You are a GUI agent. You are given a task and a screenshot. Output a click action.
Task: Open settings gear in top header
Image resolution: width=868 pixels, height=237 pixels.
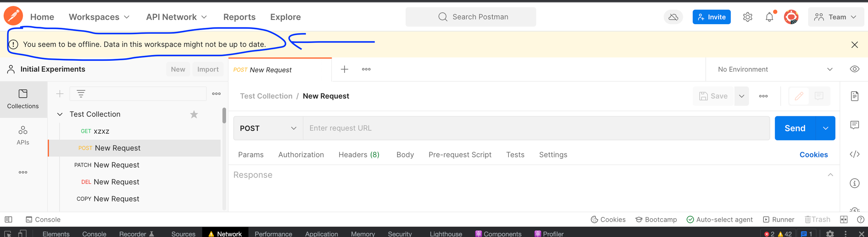[748, 17]
